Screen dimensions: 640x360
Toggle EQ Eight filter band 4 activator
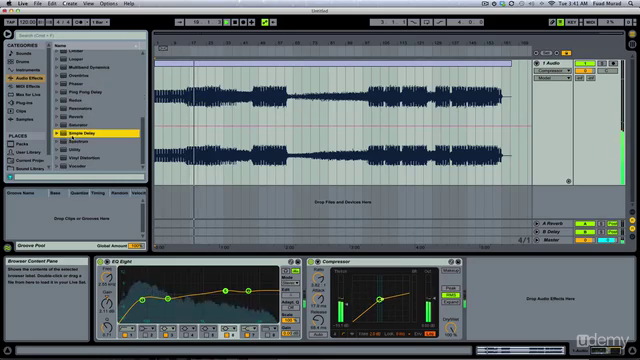[x=186, y=335]
